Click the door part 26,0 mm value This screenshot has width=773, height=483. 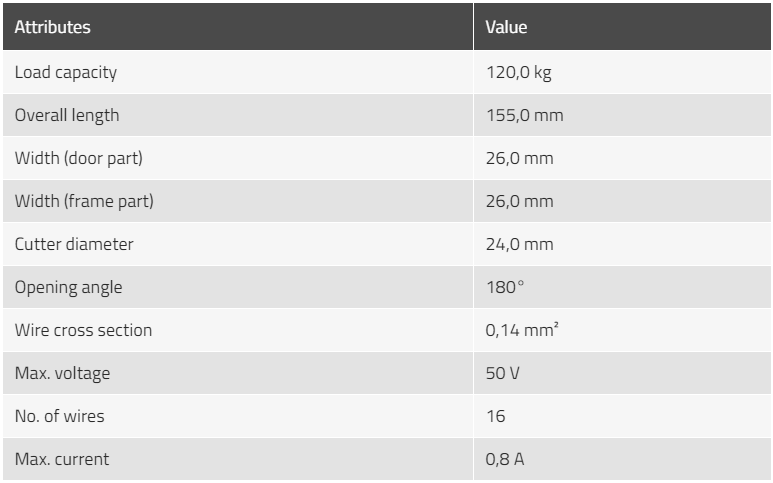tap(520, 158)
